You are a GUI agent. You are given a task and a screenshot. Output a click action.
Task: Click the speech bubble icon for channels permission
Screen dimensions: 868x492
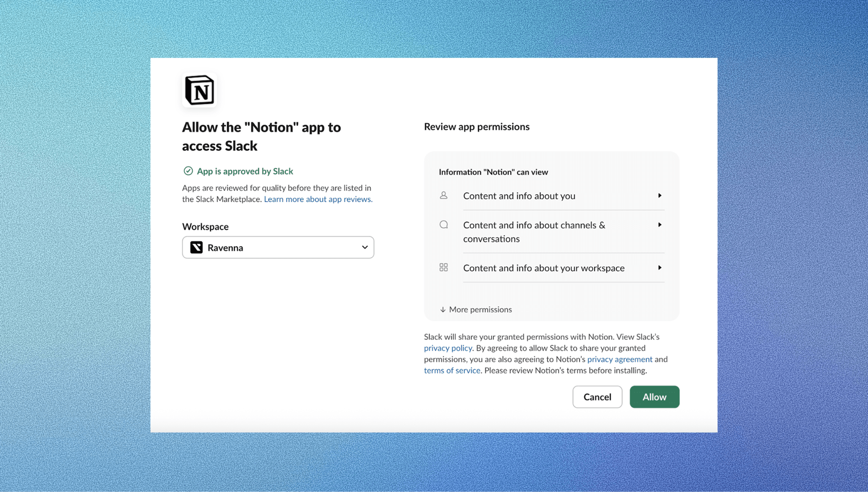(444, 225)
